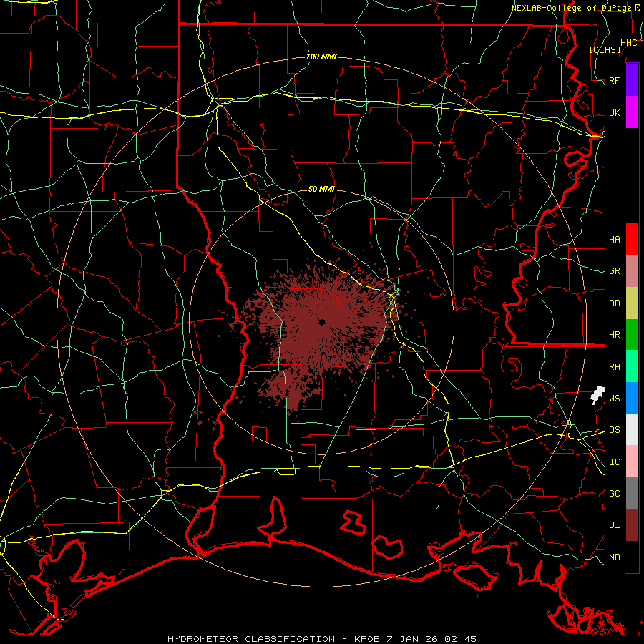Image resolution: width=644 pixels, height=644 pixels.
Task: Click the black radar site dot at echo center
Action: (322, 321)
